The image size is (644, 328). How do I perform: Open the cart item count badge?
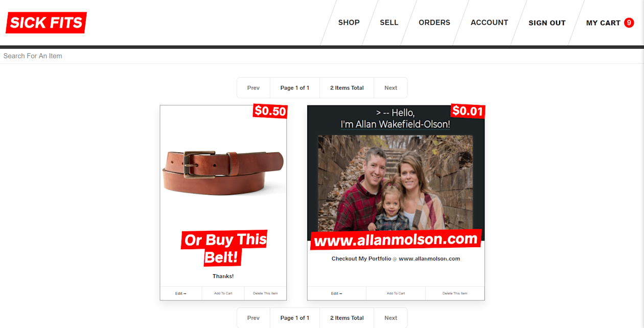tap(629, 23)
